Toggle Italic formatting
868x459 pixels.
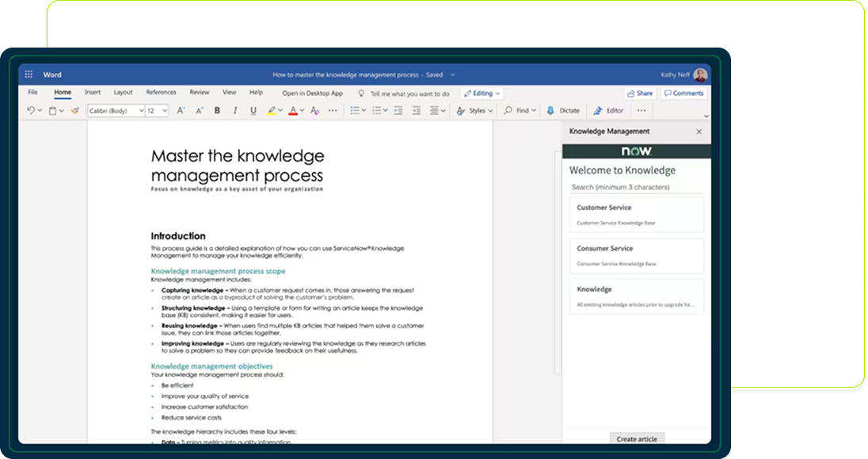click(235, 111)
